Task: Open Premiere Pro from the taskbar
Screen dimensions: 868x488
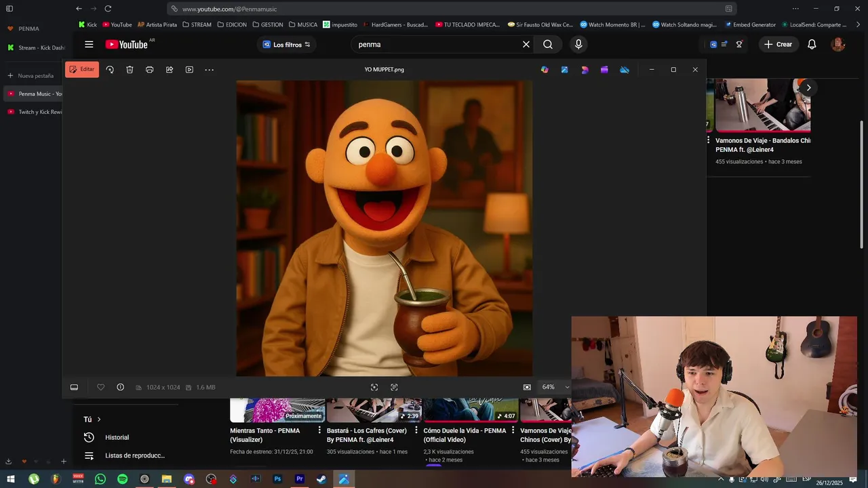Action: (x=300, y=479)
